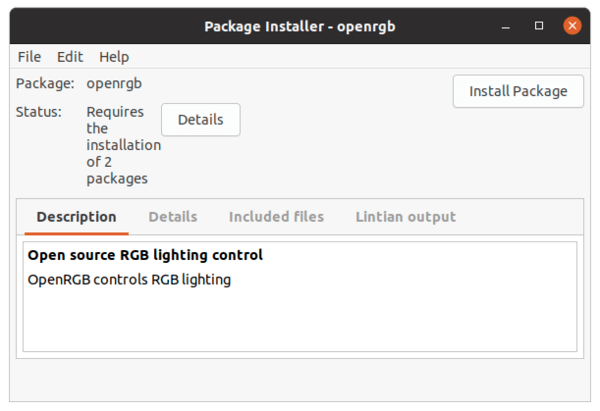Open the Help menu
The width and height of the screenshot is (600, 411).
click(x=114, y=57)
